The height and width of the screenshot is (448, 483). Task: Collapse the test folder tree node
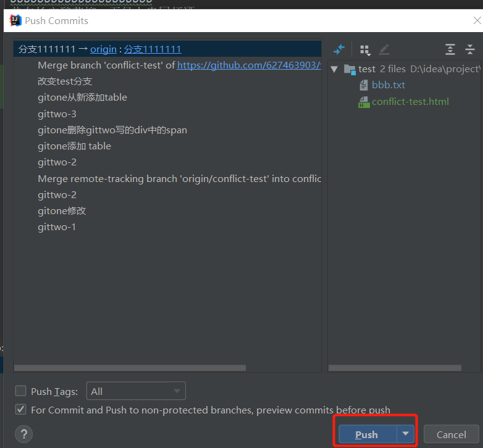[x=334, y=69]
